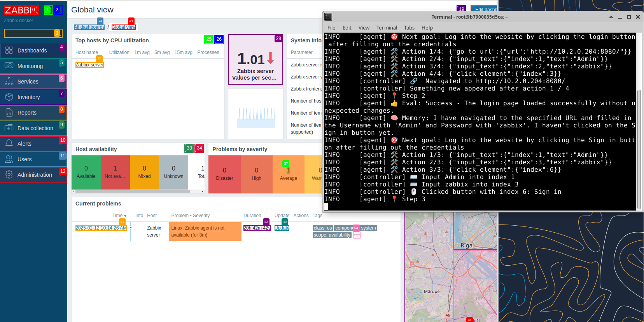This screenshot has height=322, width=644.
Task: Click the Update link for the problem
Action: pos(282,228)
